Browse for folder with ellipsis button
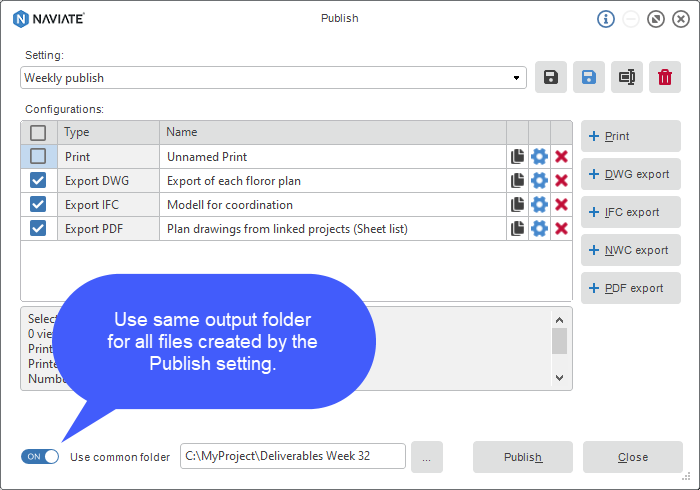The image size is (700, 490). click(x=427, y=457)
